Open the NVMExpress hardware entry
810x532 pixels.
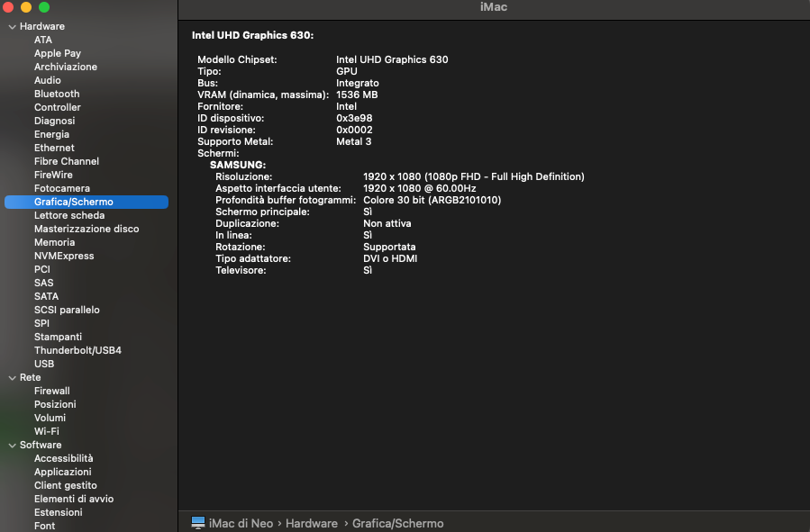64,256
